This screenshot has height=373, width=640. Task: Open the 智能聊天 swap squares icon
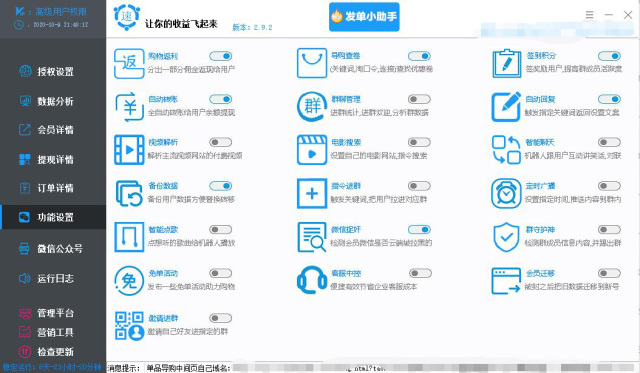click(x=507, y=150)
